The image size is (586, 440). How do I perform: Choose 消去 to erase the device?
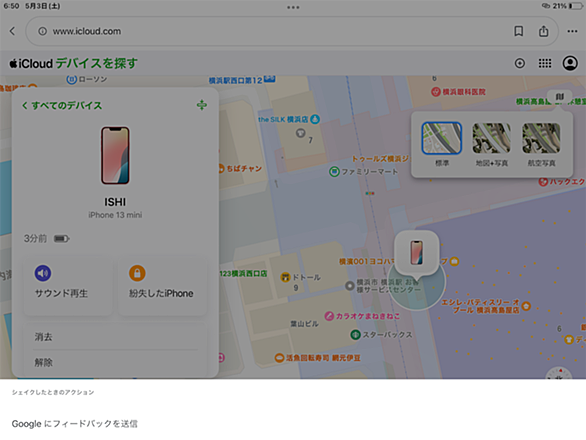pyautogui.click(x=115, y=337)
